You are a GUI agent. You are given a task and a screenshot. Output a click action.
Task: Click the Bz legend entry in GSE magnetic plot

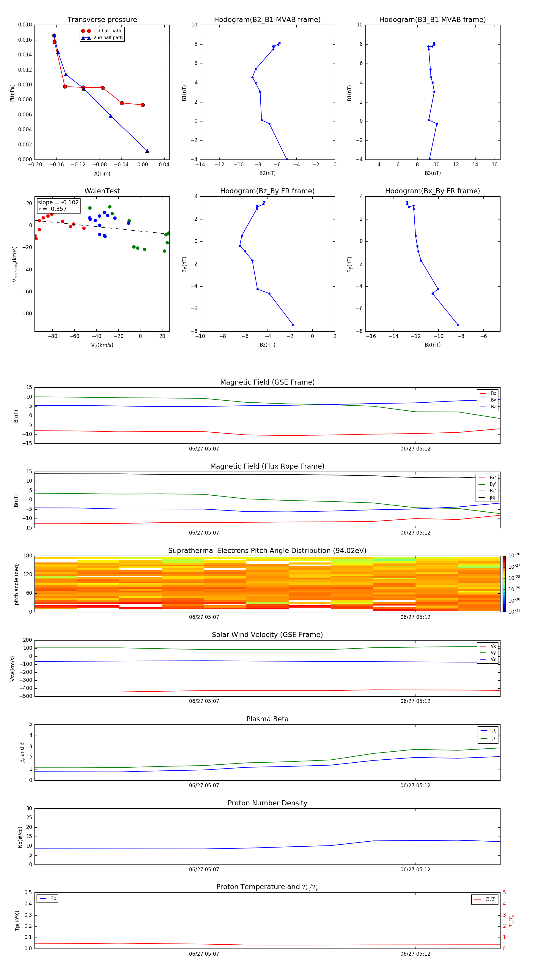[488, 407]
